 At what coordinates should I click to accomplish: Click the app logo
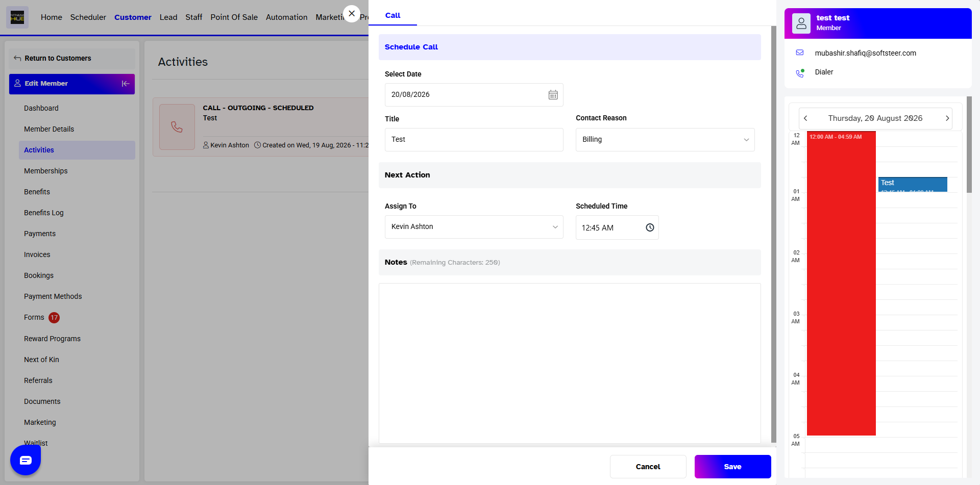pyautogui.click(x=17, y=17)
